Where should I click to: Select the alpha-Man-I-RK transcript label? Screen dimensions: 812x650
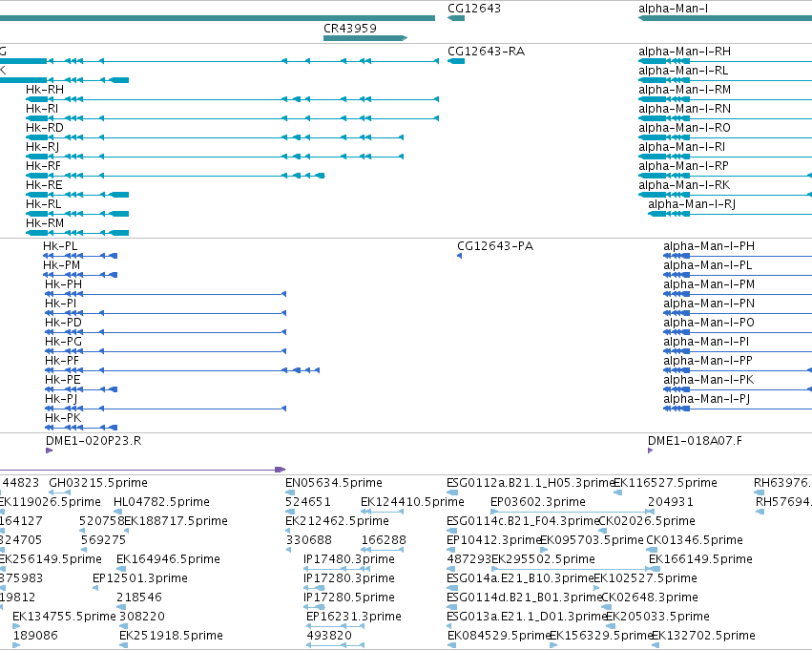pos(684,185)
